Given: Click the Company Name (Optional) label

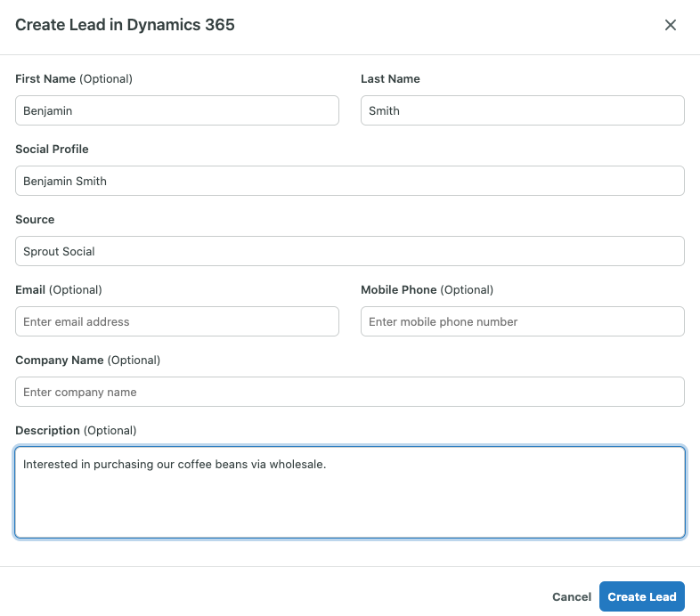Looking at the screenshot, I should (87, 361).
